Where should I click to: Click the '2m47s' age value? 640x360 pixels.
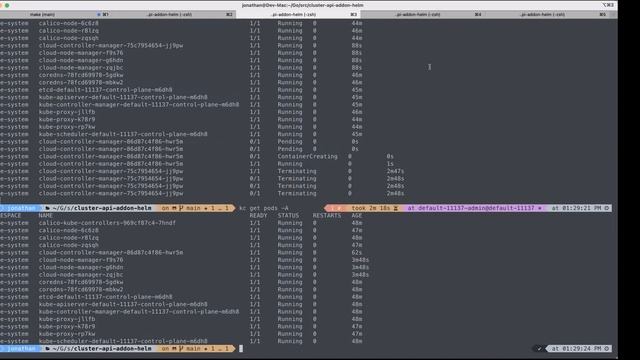click(396, 171)
